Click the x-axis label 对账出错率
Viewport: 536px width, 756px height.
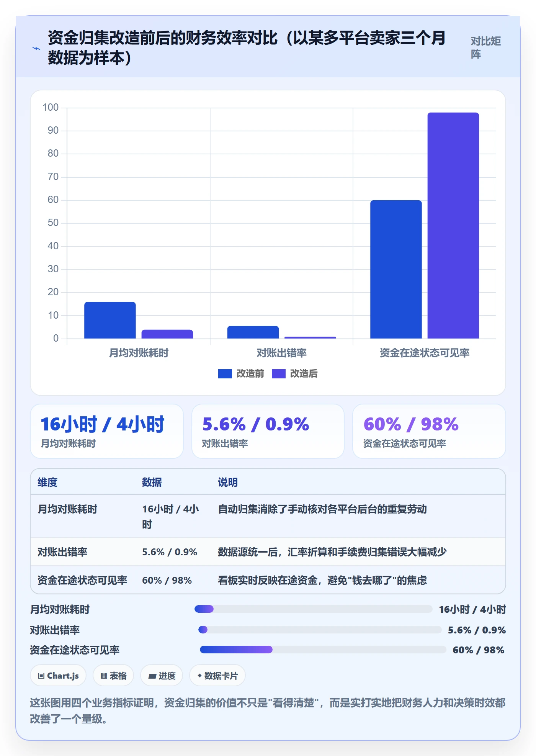coord(281,353)
